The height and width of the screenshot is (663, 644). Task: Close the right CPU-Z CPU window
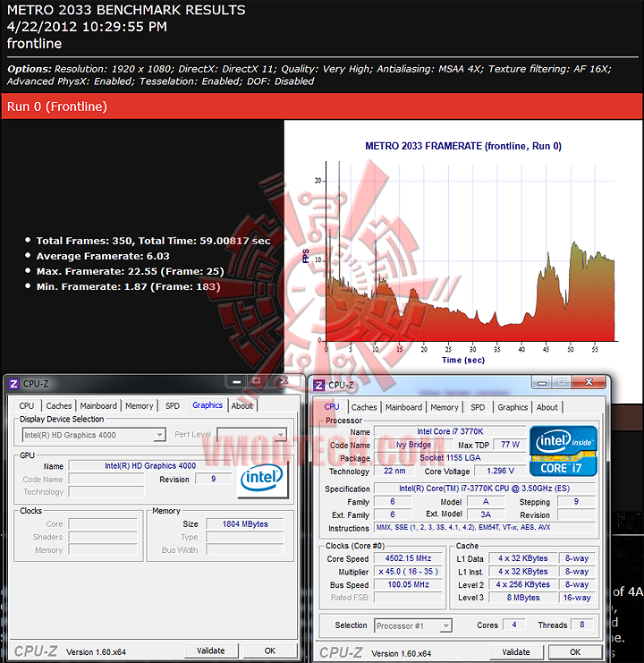589,382
